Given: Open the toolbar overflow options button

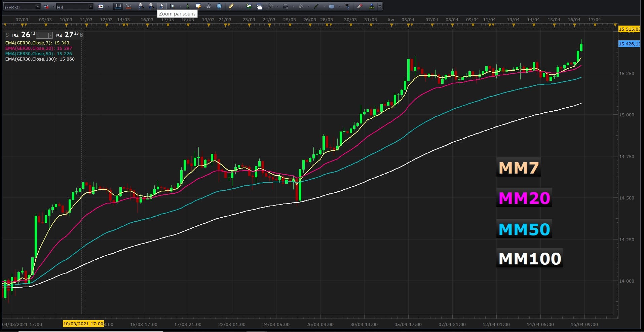Looking at the screenshot, I should pos(380,6).
